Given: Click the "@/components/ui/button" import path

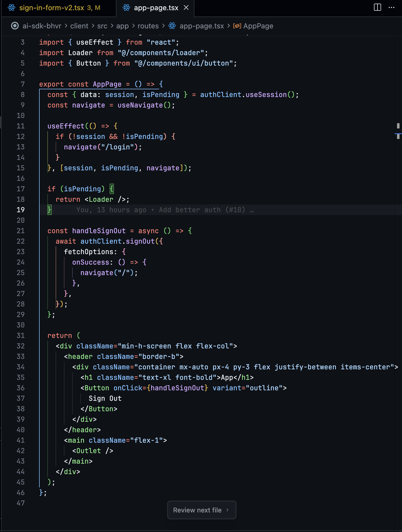Looking at the screenshot, I should pos(184,63).
